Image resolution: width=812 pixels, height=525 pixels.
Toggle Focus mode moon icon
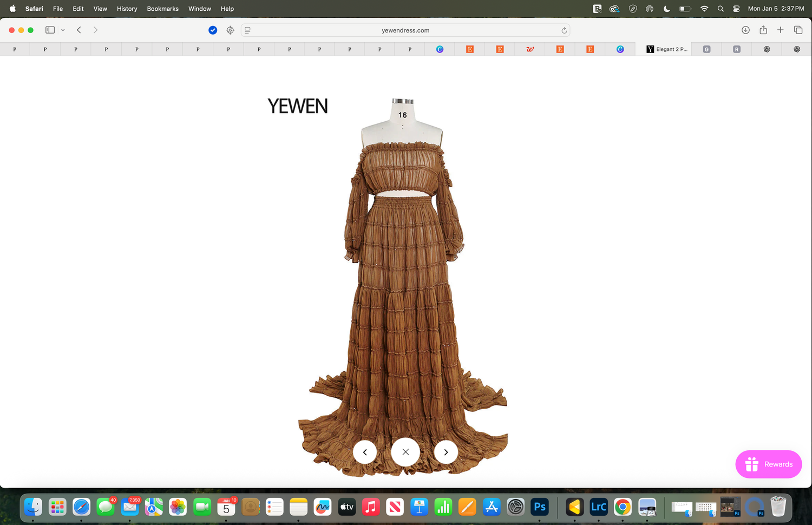click(x=667, y=9)
